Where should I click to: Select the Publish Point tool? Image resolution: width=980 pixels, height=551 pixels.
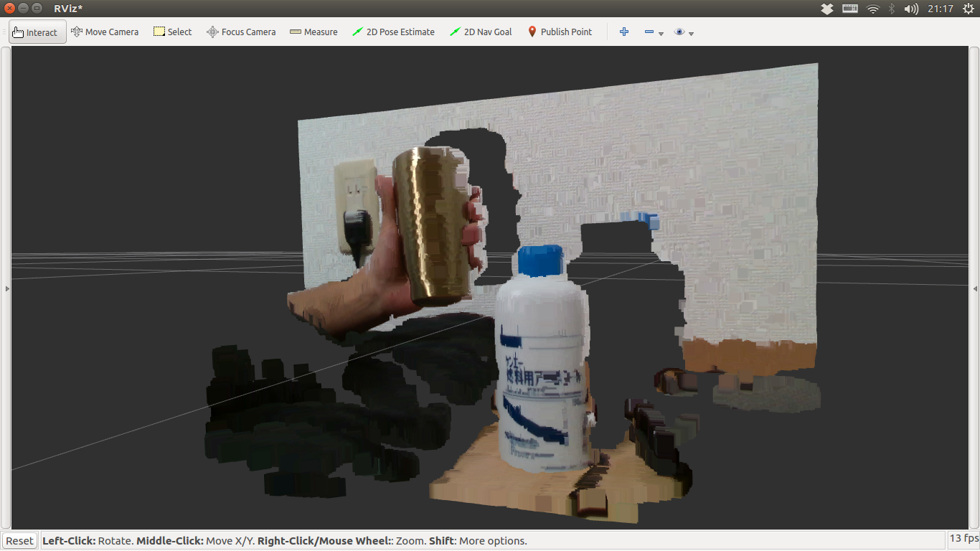pyautogui.click(x=560, y=32)
